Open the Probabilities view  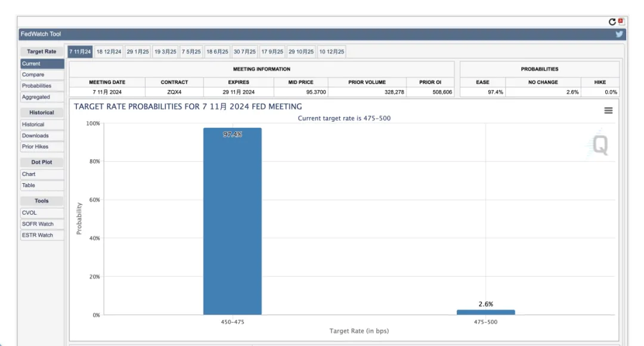[42, 86]
